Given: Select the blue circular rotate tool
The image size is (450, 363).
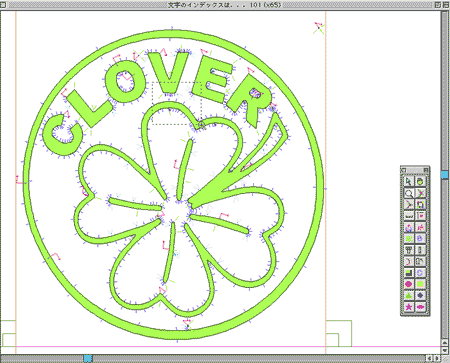Looking at the screenshot, I should tap(420, 273).
